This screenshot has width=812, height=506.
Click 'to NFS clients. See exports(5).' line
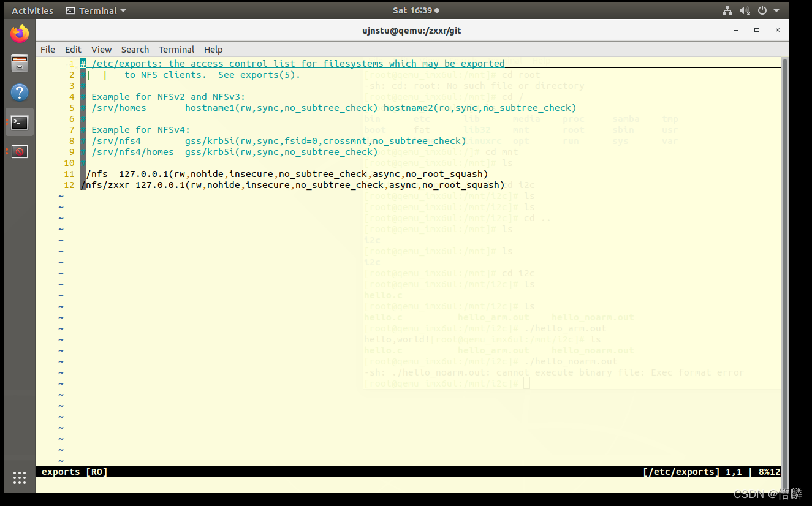pyautogui.click(x=213, y=75)
